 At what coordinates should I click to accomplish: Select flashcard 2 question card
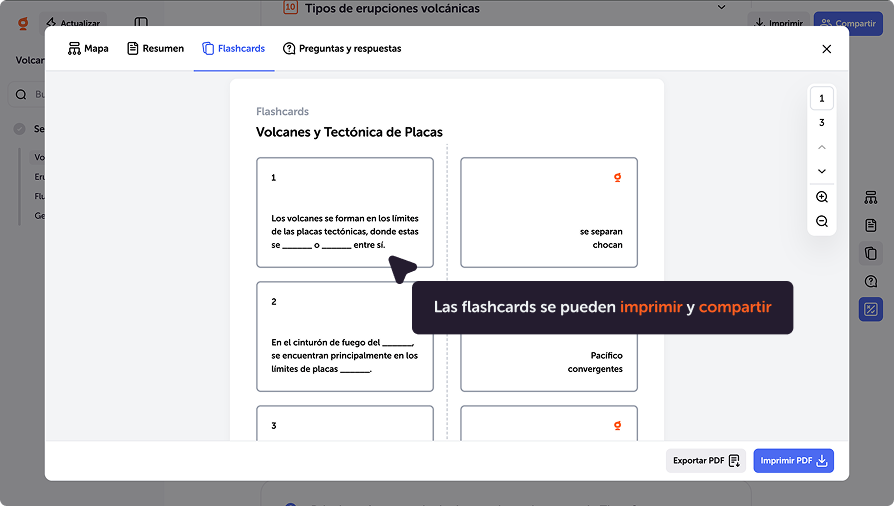[x=345, y=337]
